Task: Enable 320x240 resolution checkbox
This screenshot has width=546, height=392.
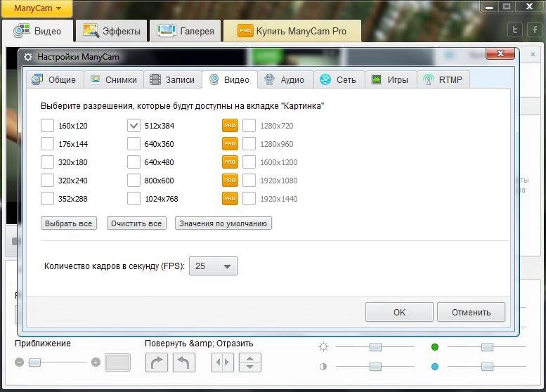Action: point(47,181)
